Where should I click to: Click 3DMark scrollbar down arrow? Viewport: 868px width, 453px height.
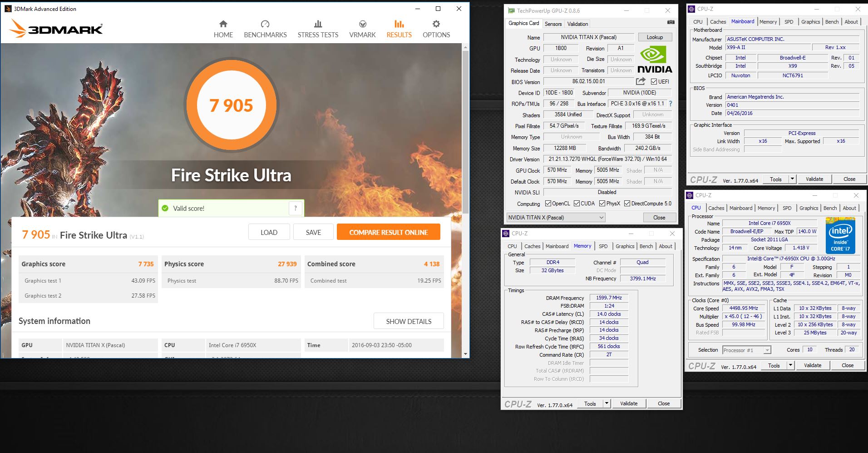tap(465, 354)
